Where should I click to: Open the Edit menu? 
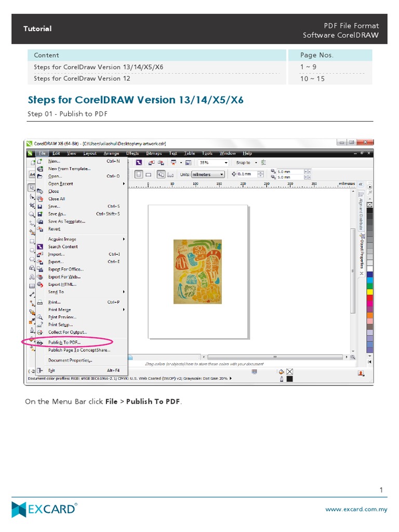56,153
